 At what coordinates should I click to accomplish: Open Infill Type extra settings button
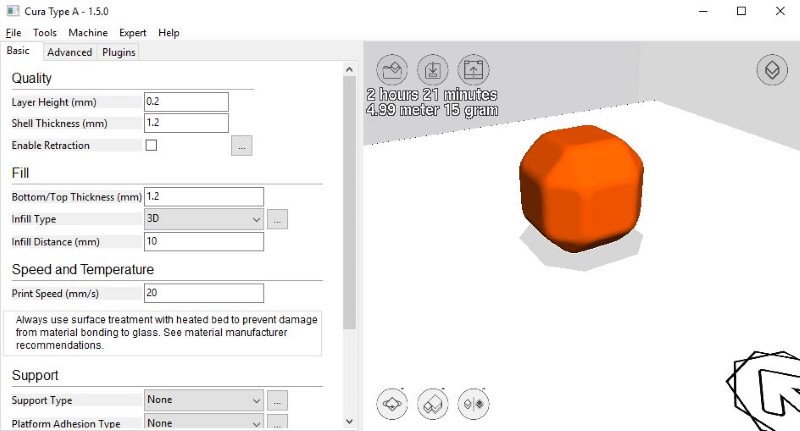[x=277, y=219]
